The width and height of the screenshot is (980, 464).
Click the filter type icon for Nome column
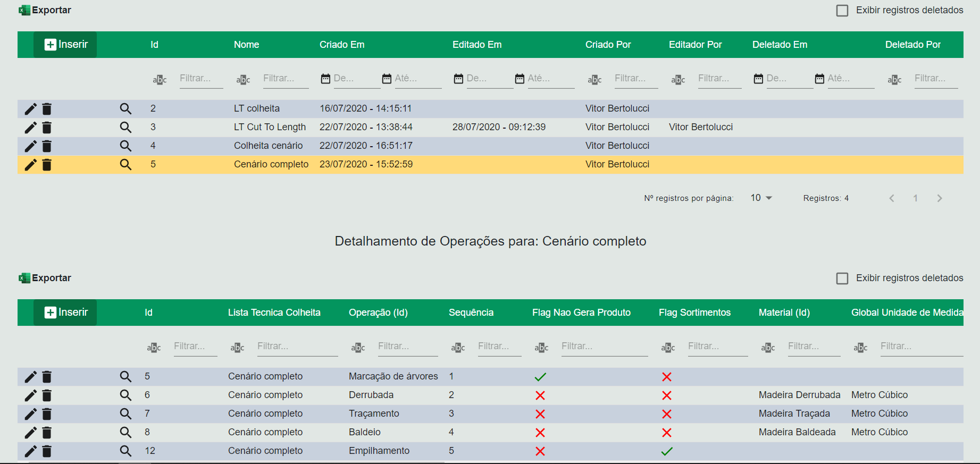pyautogui.click(x=243, y=80)
